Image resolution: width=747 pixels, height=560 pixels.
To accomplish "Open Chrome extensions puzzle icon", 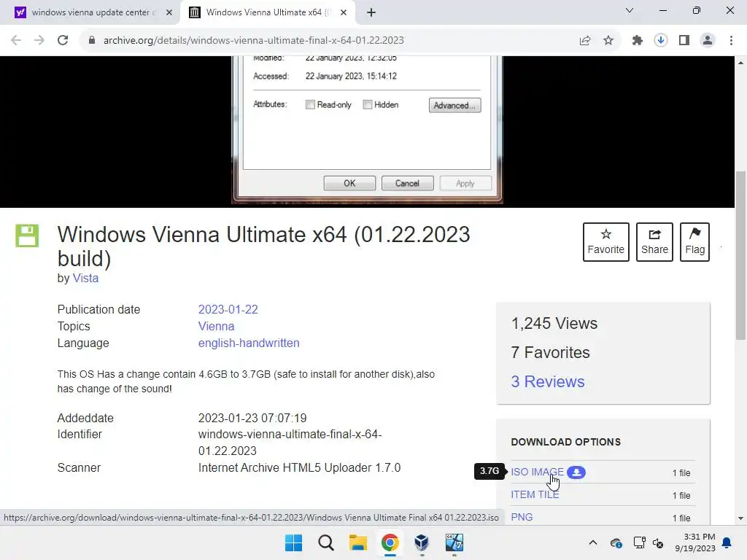I will (x=637, y=41).
